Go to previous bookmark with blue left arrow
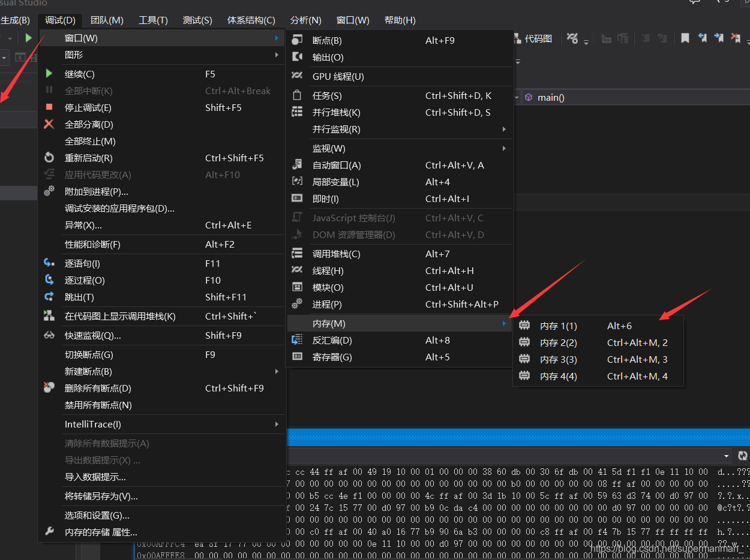 point(702,38)
